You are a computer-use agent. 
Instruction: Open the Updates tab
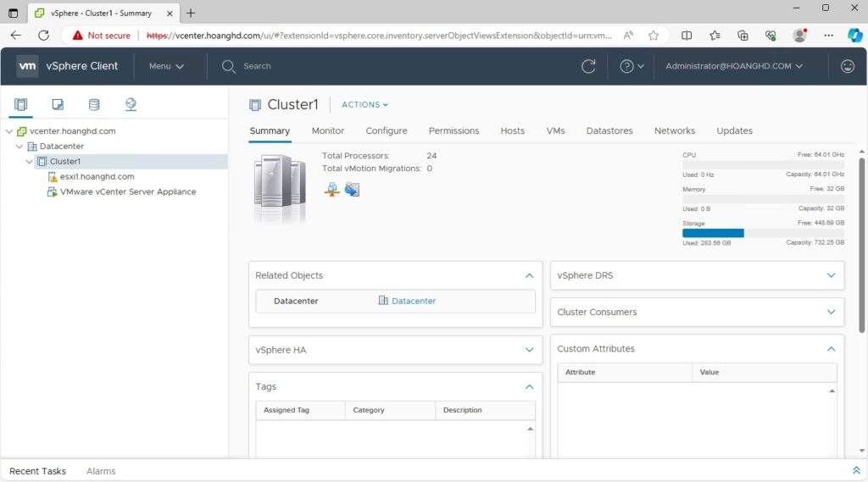735,130
